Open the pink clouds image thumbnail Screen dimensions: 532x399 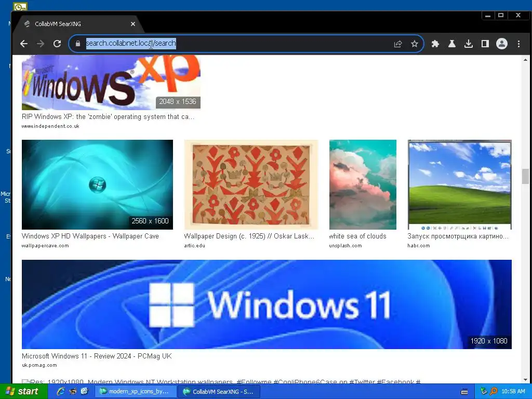(x=363, y=184)
